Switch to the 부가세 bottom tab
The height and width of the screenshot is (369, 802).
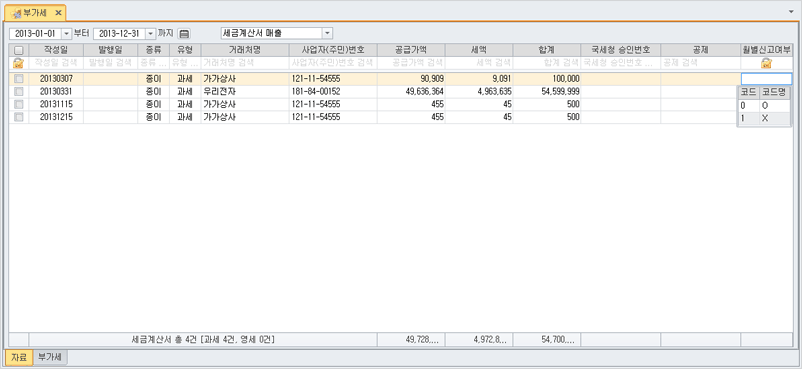coord(50,357)
